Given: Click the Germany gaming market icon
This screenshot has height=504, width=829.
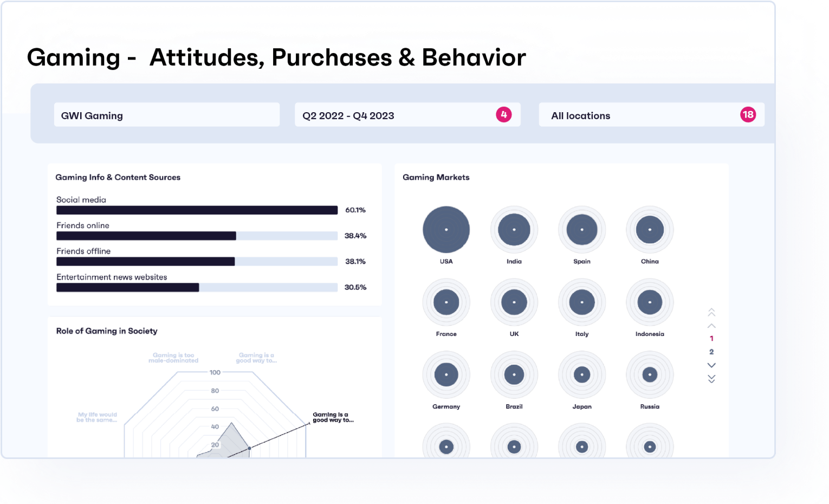Looking at the screenshot, I should 446,374.
